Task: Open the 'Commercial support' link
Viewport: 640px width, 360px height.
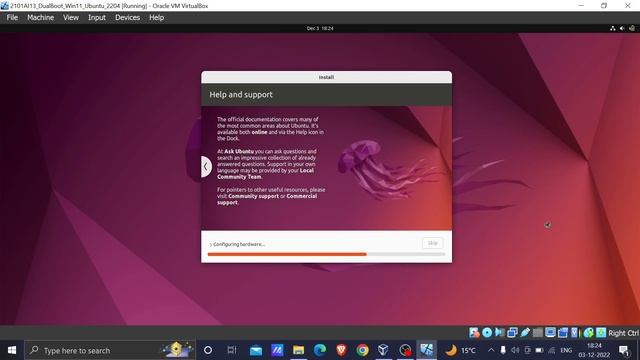Action: (267, 199)
